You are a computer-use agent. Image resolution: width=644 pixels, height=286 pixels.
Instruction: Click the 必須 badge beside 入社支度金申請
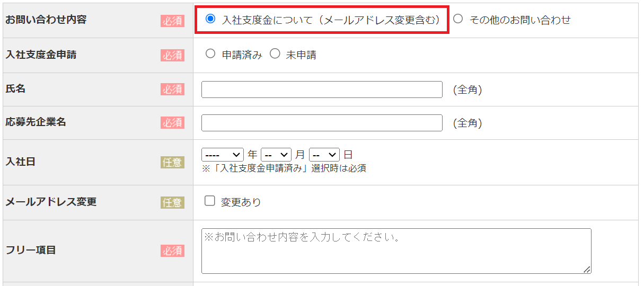[173, 55]
